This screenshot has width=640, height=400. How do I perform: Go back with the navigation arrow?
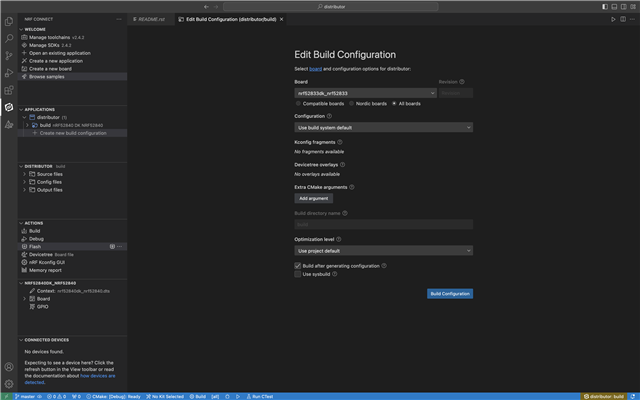coord(206,7)
